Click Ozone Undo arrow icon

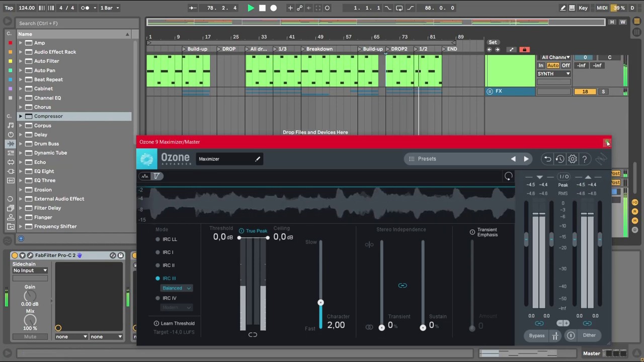click(x=547, y=159)
